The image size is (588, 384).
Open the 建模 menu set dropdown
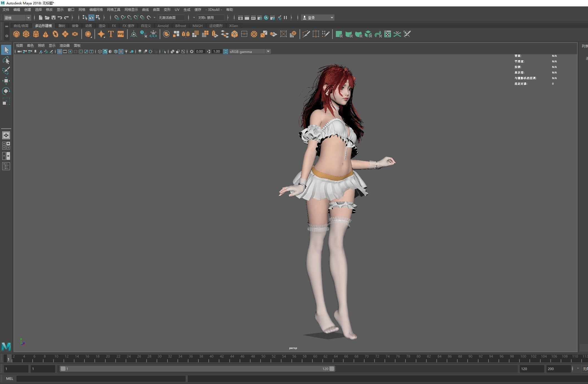pos(17,18)
